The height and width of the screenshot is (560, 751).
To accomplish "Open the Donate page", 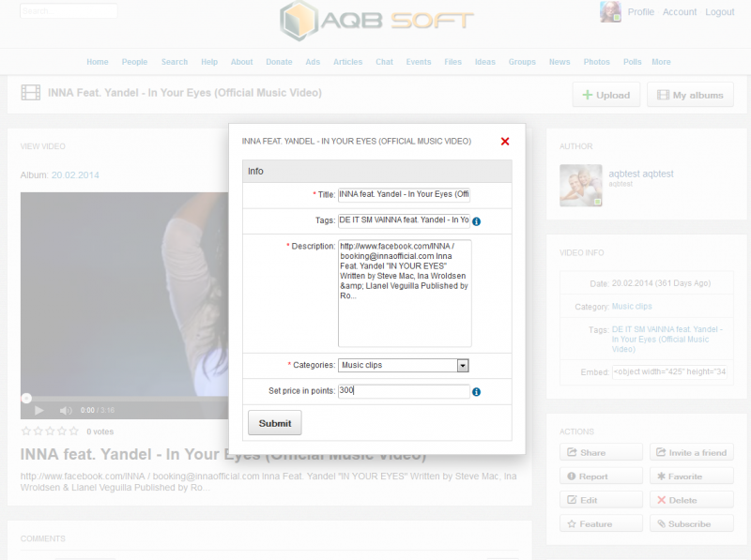I will [x=279, y=62].
